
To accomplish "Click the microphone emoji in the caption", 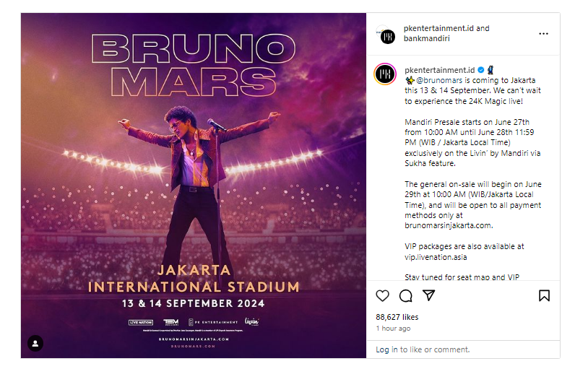I will pyautogui.click(x=489, y=69).
